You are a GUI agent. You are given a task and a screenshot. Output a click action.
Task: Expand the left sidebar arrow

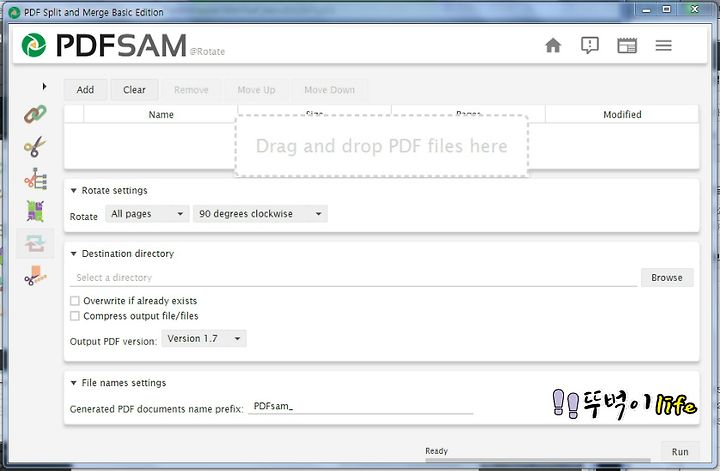pyautogui.click(x=44, y=86)
